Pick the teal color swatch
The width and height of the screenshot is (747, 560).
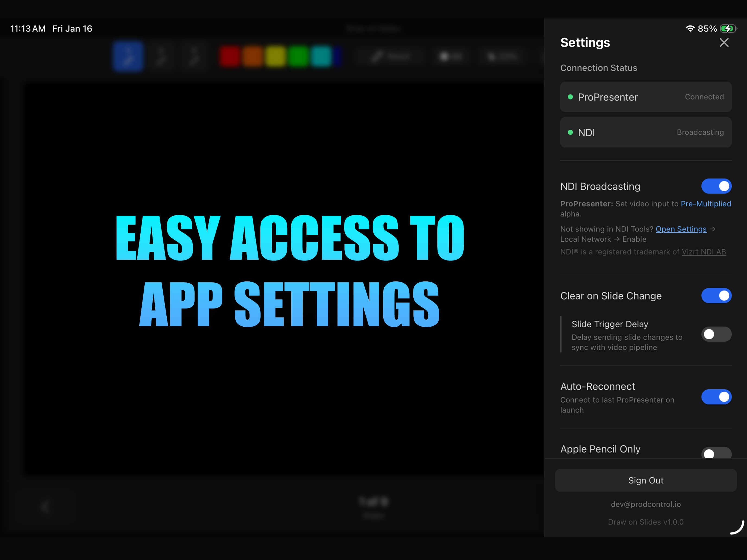(321, 56)
